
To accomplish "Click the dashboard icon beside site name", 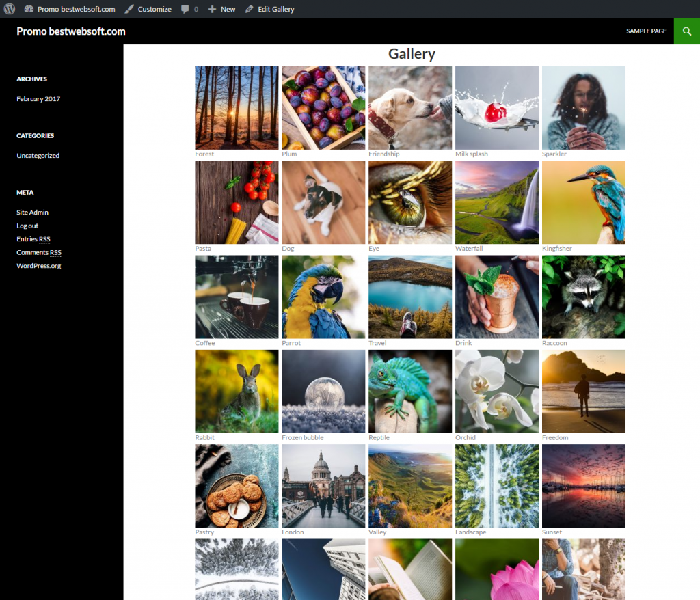I will pyautogui.click(x=29, y=9).
